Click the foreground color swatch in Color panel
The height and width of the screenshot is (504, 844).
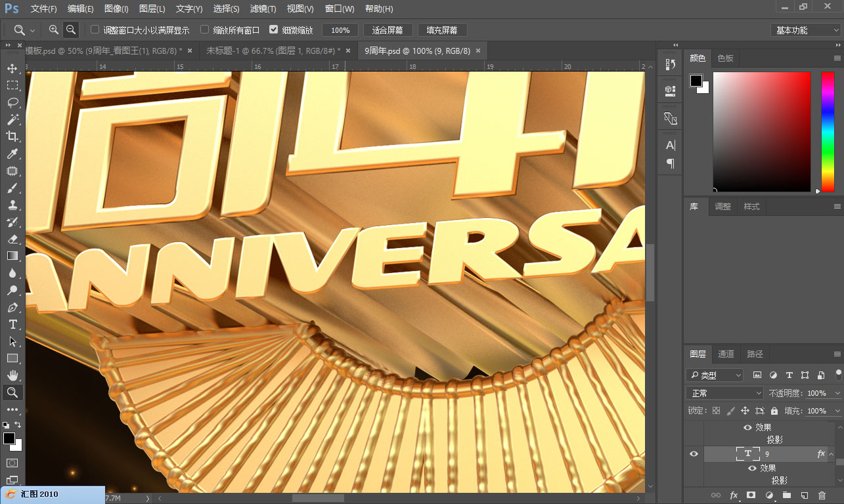tap(696, 81)
